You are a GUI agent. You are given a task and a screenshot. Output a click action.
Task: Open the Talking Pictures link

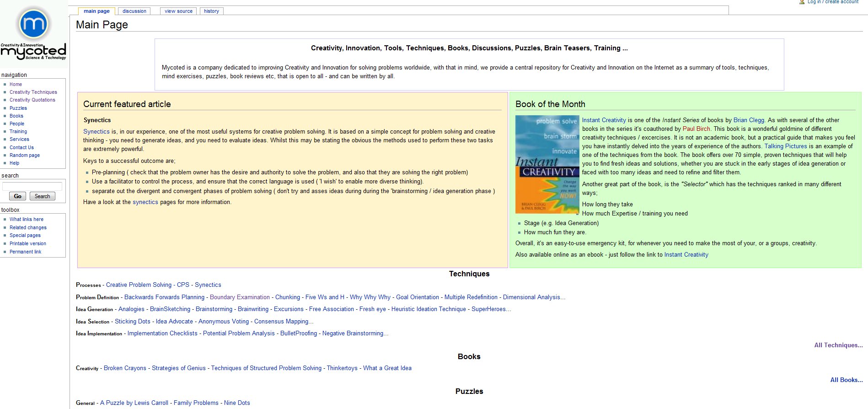785,146
